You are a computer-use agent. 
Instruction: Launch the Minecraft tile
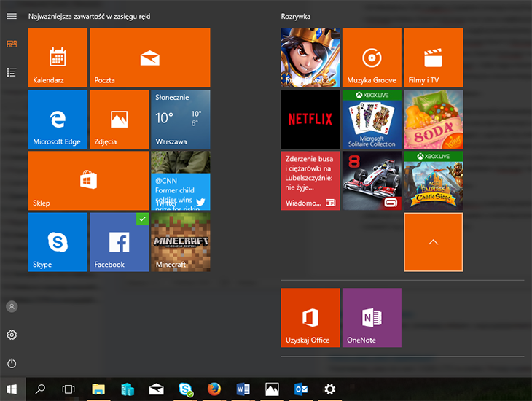[181, 242]
